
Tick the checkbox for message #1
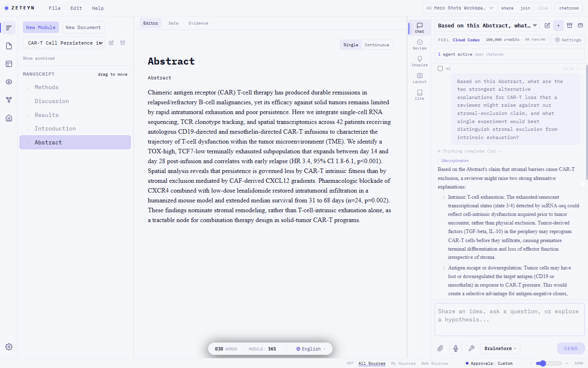click(x=440, y=69)
